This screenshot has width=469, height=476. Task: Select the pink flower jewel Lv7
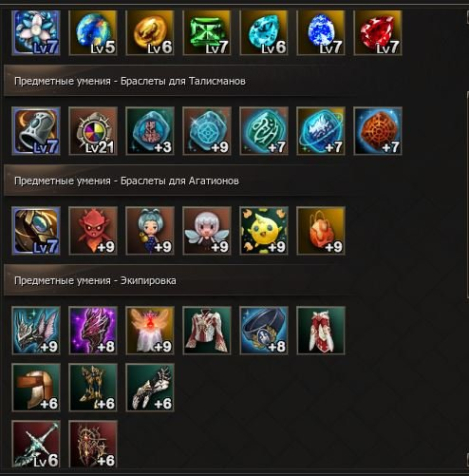coord(36,32)
